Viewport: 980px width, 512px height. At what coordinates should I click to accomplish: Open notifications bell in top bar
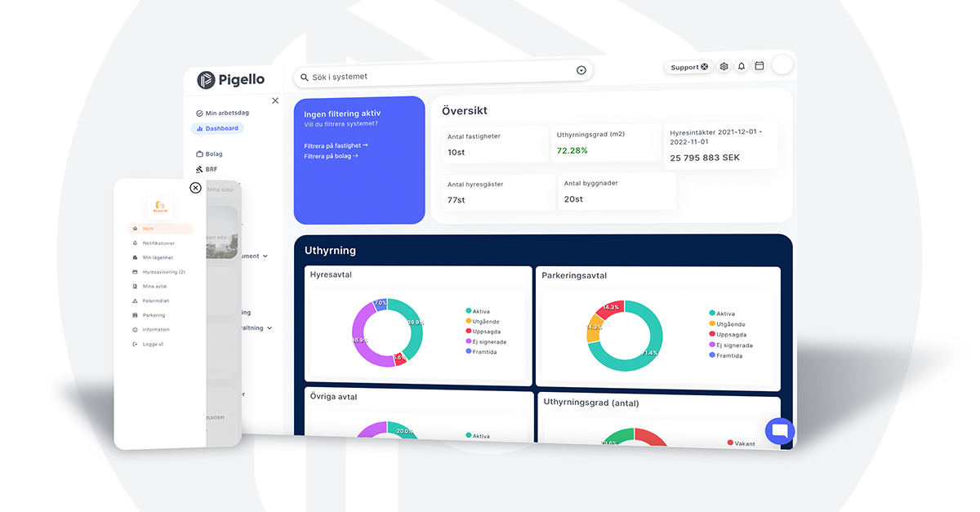tap(742, 66)
